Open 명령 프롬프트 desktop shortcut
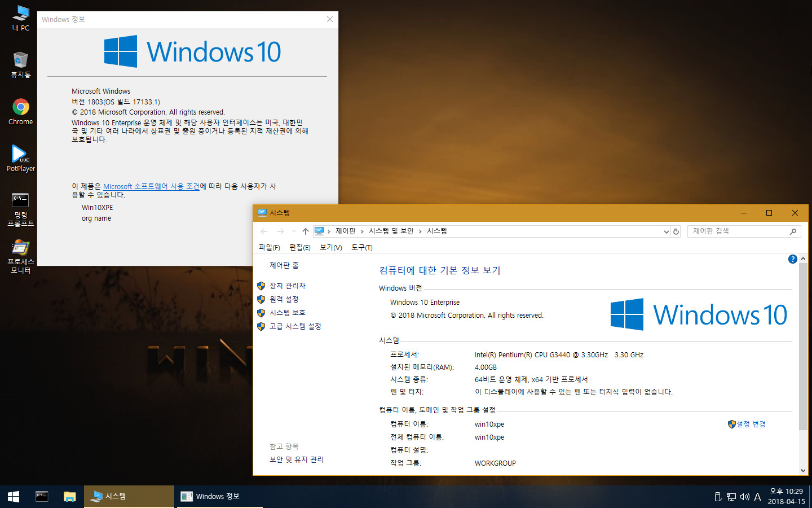Viewport: 812px width, 508px height. (x=21, y=209)
